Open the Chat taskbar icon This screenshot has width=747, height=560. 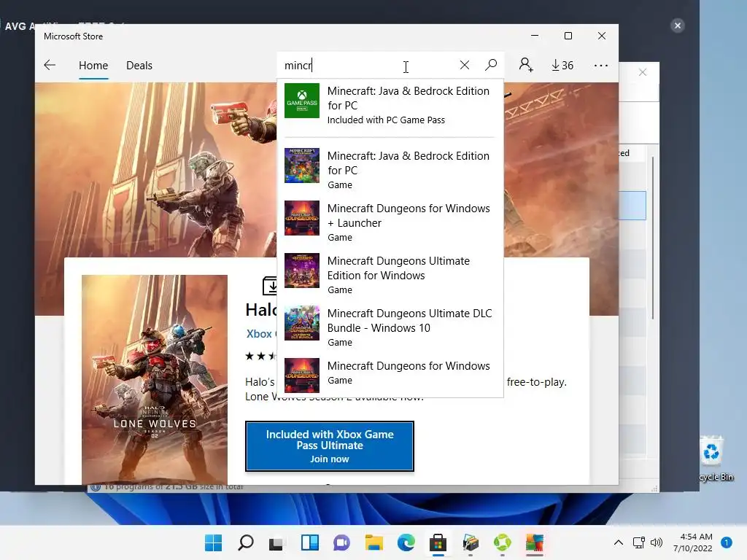click(x=341, y=542)
